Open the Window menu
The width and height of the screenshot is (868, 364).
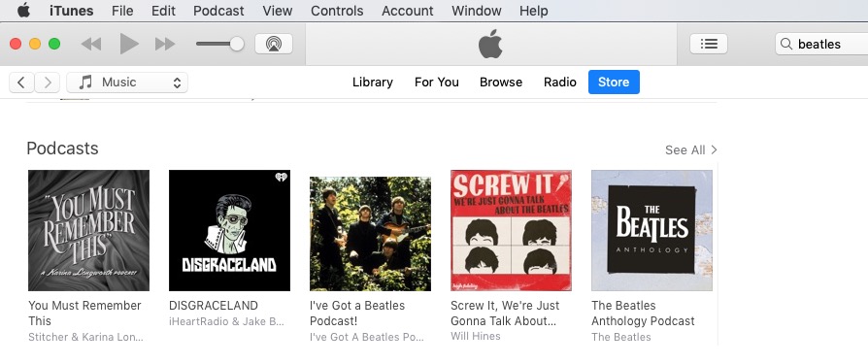pyautogui.click(x=477, y=11)
